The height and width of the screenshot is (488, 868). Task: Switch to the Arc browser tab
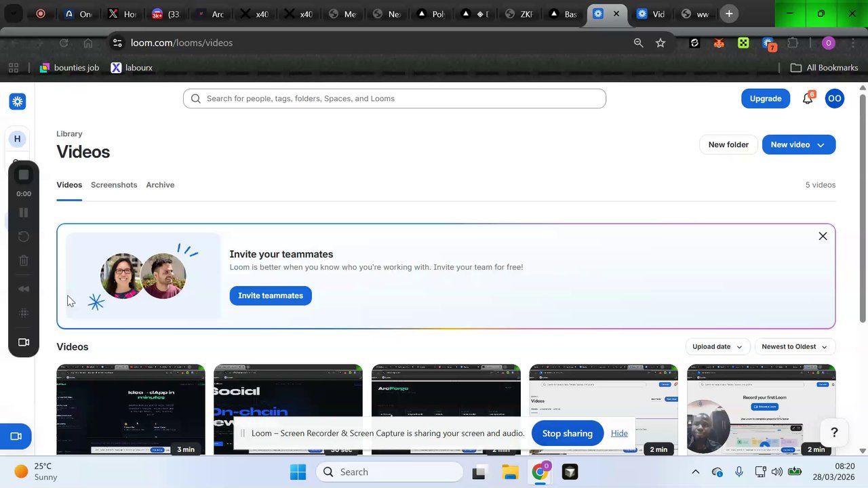click(x=210, y=14)
